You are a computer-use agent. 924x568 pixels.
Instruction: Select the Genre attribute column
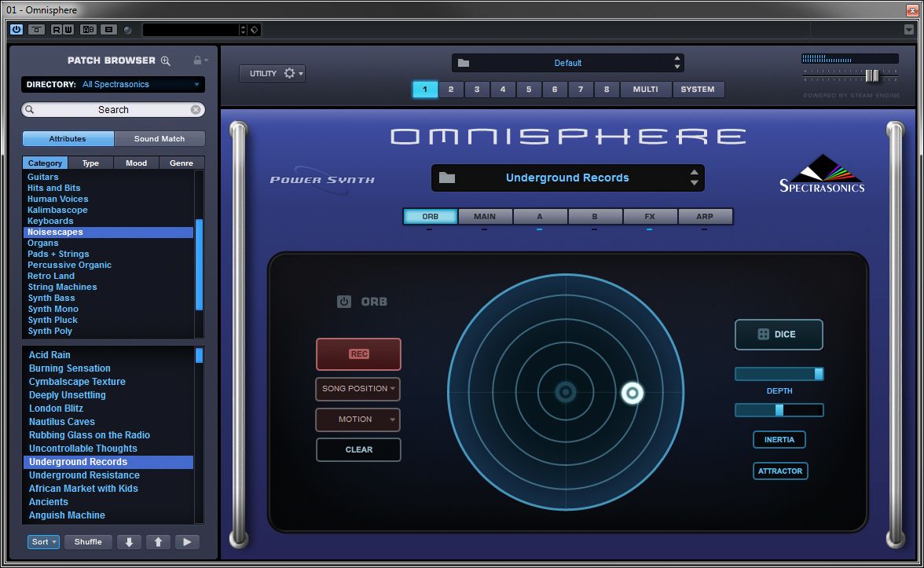[x=181, y=163]
